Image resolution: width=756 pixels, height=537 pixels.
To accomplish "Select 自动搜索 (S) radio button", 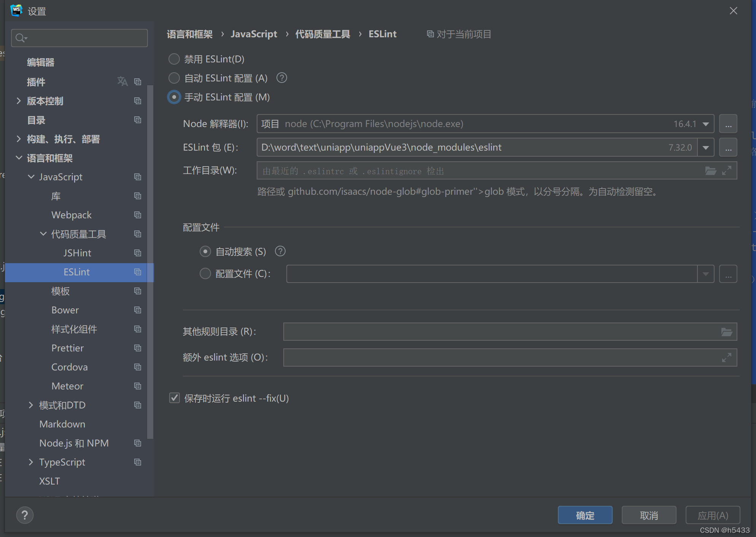I will 205,251.
